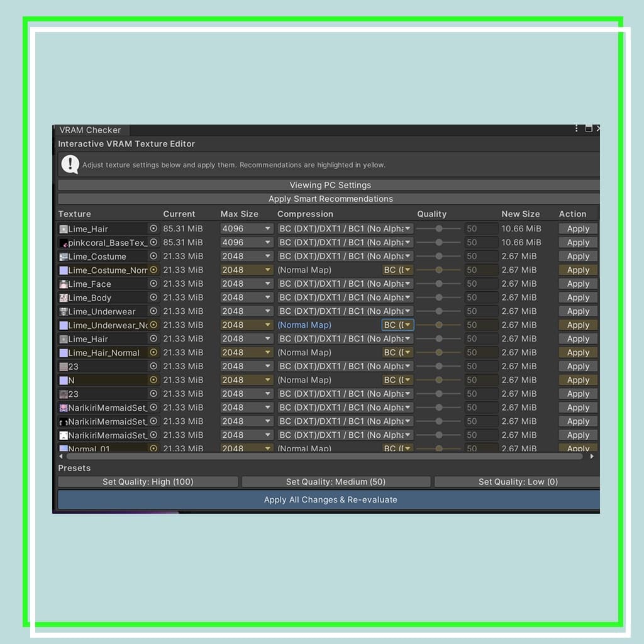
Task: Open the object picker for the N texture
Action: [x=153, y=380]
